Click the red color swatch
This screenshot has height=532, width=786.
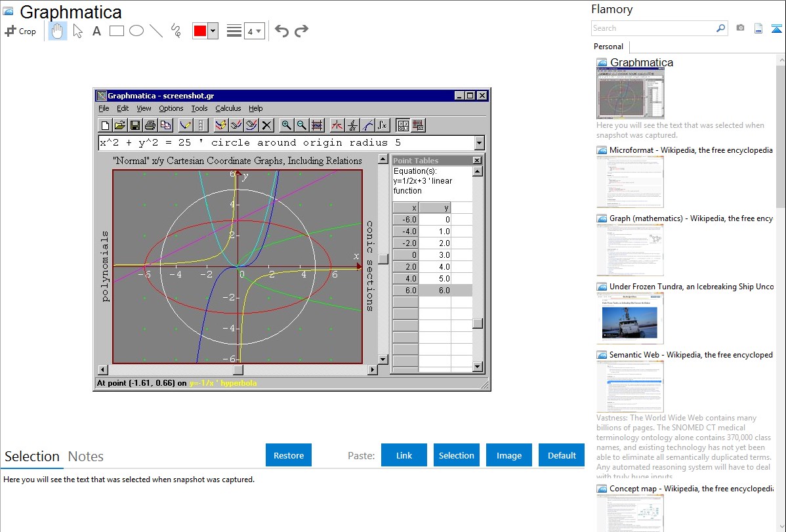[200, 31]
